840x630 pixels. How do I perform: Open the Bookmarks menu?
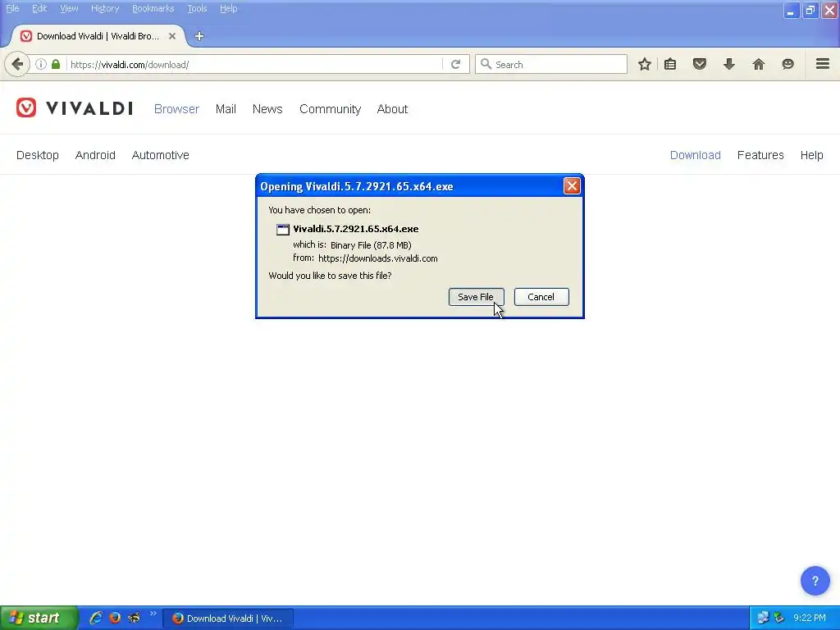pyautogui.click(x=153, y=8)
